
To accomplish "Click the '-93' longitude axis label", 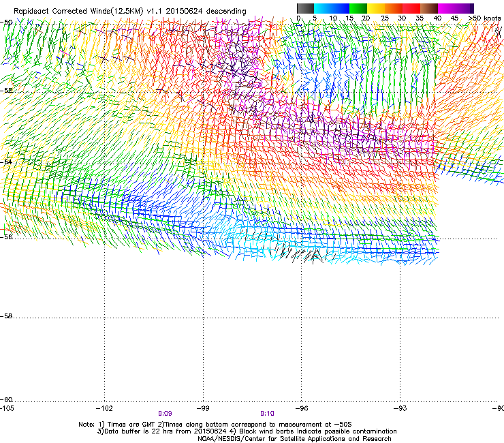I will pyautogui.click(x=400, y=408).
